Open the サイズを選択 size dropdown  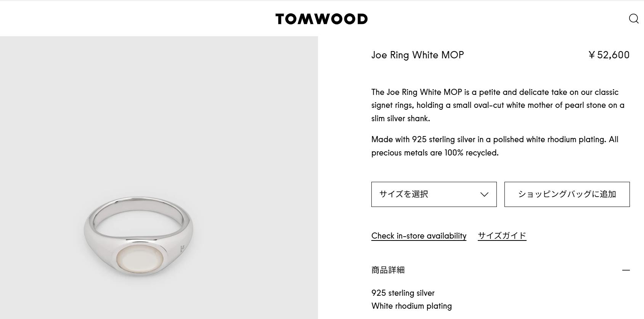(434, 194)
